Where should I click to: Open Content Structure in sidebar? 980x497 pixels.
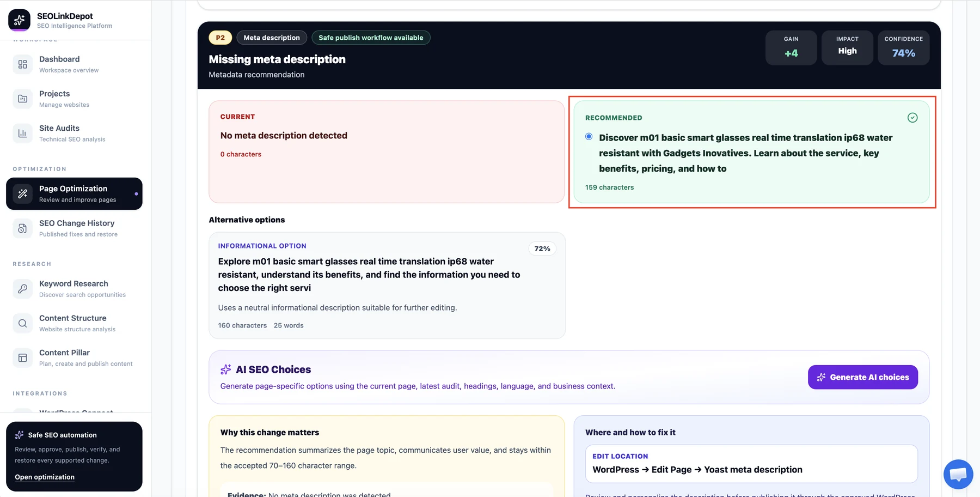74,323
